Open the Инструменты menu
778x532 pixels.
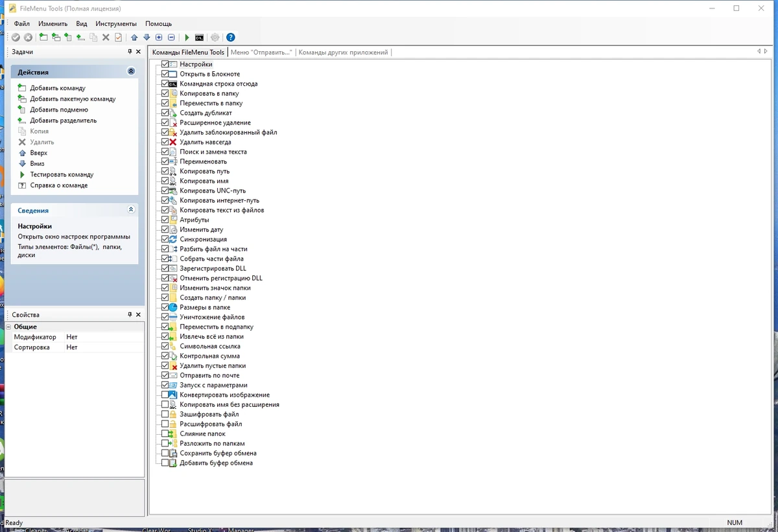point(116,23)
